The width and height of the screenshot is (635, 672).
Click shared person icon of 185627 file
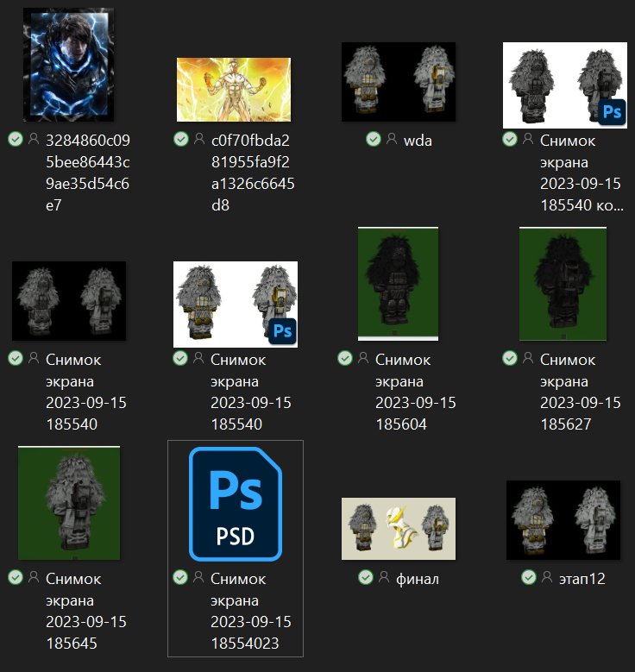[x=528, y=358]
